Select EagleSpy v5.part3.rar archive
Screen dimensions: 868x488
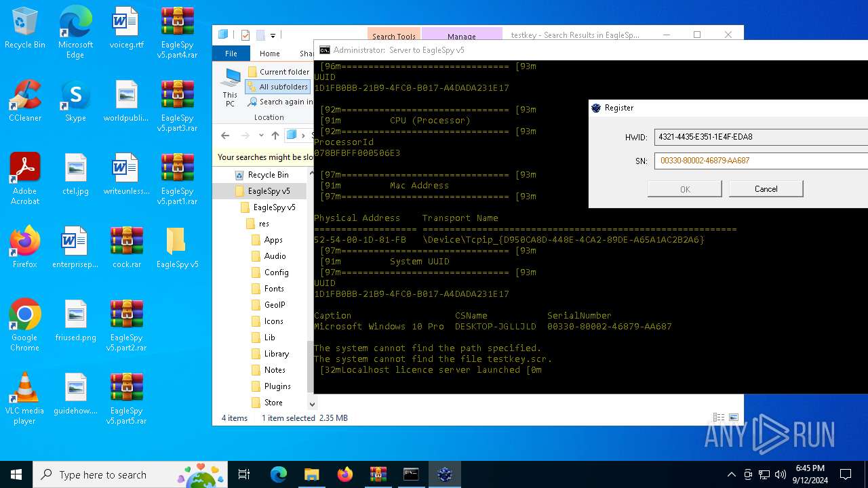[177, 106]
